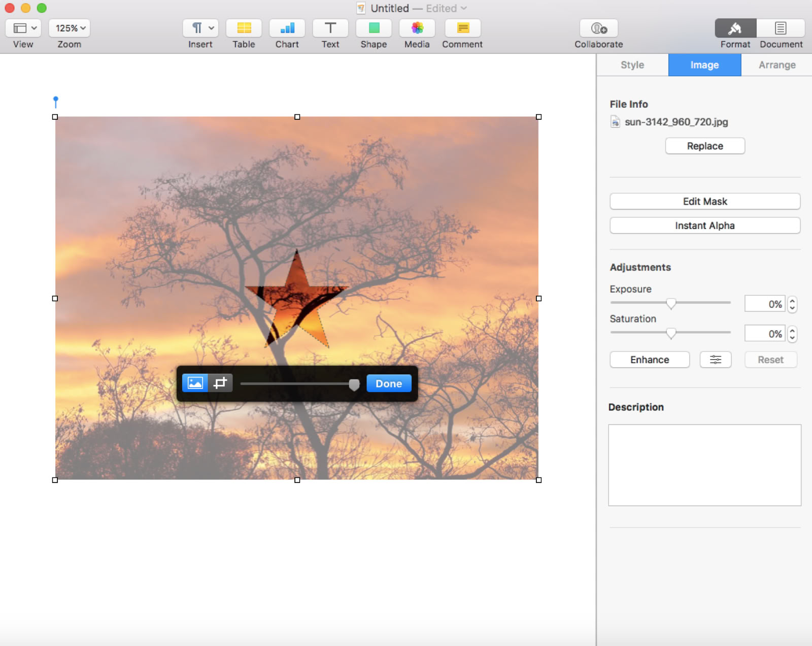812x646 pixels.
Task: Insert a Text box from toolbar
Action: (x=330, y=28)
